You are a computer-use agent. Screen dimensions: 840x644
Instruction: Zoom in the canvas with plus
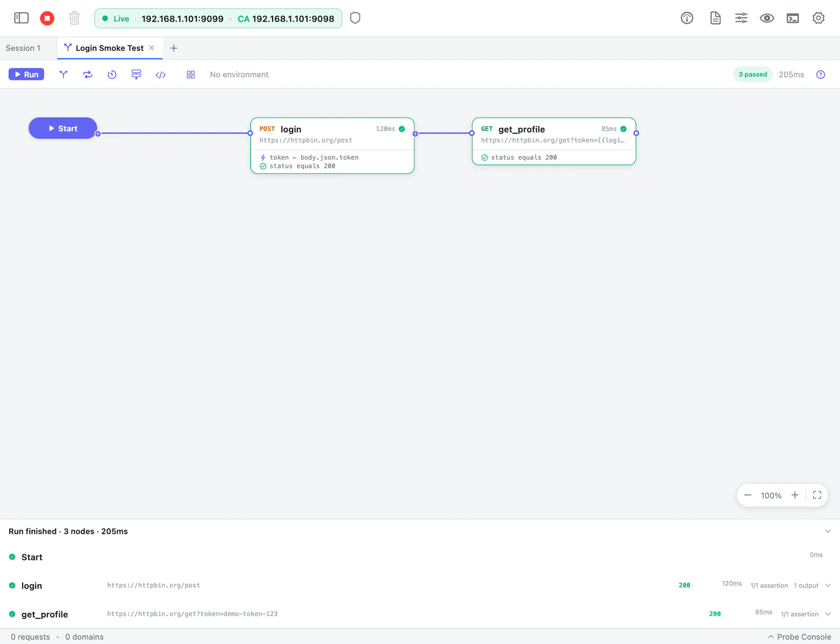(795, 495)
